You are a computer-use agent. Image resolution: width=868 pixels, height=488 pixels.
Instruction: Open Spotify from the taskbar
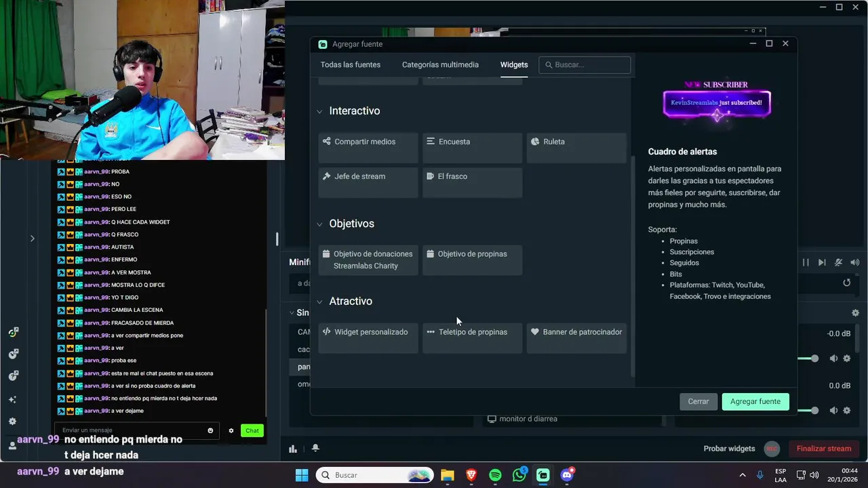pyautogui.click(x=495, y=475)
